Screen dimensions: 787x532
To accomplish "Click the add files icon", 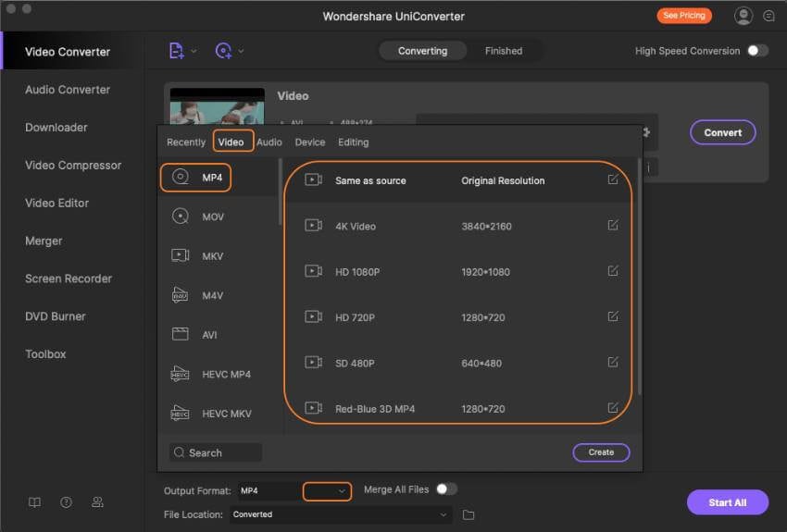I will pos(177,51).
